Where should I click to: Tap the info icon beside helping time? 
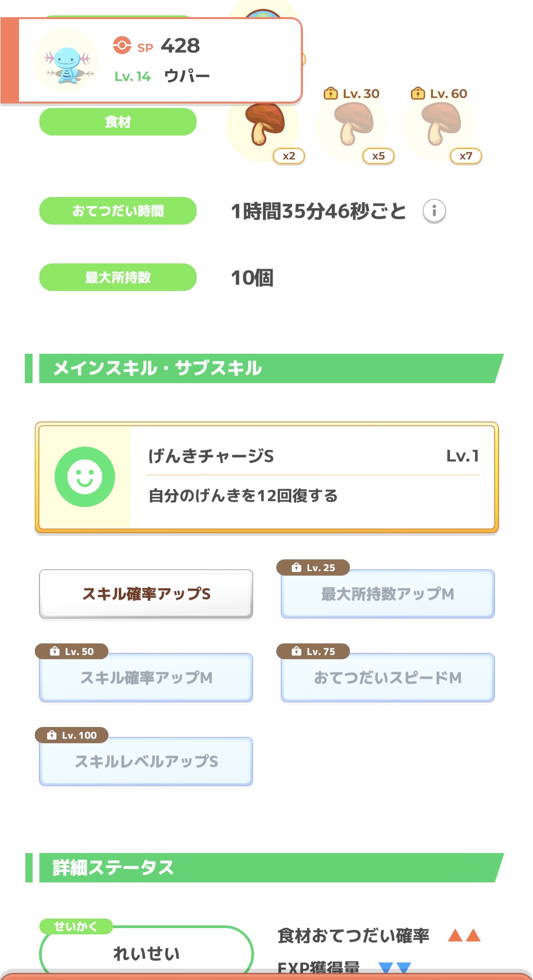(434, 211)
